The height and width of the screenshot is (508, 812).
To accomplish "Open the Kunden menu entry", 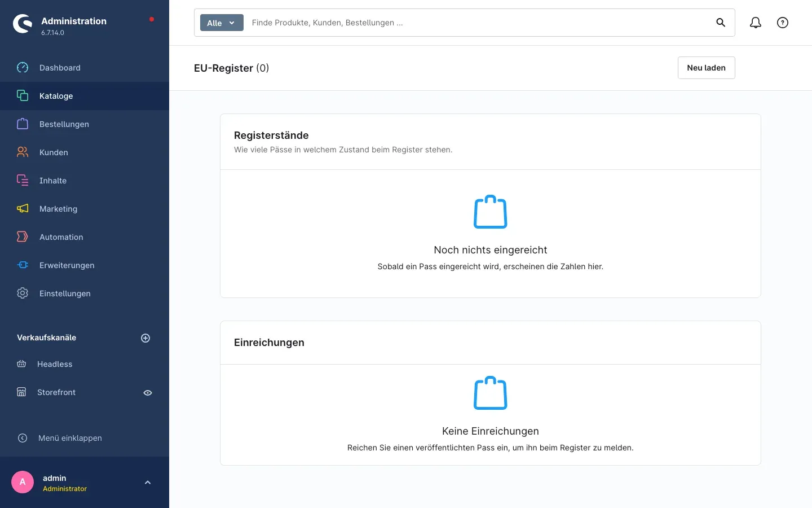I will 85,152.
